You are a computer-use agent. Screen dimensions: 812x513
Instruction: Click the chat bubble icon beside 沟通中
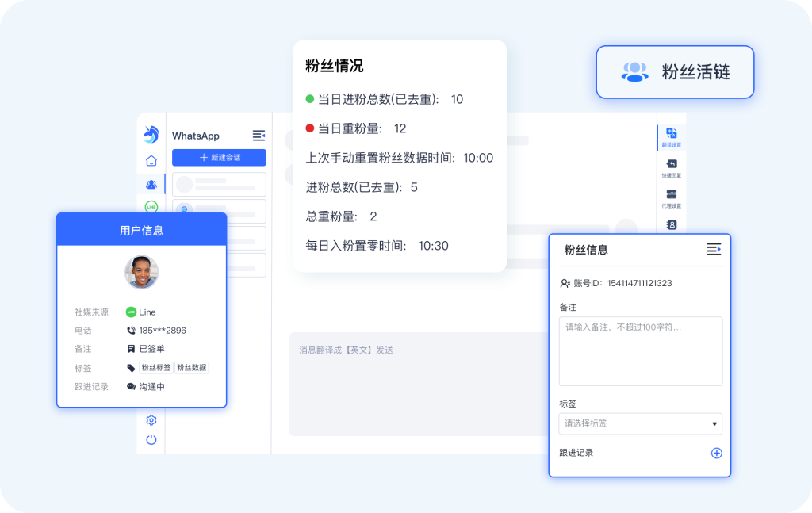pyautogui.click(x=131, y=387)
